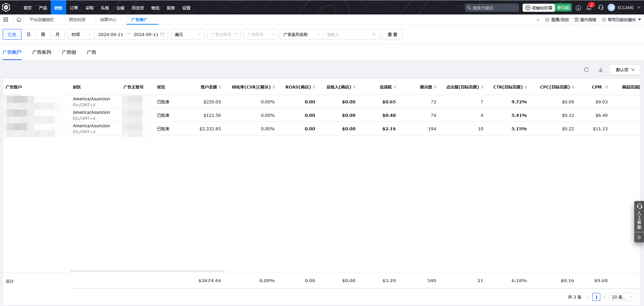This screenshot has height=306, width=644.
Task: Click the 初始化引导 button
Action: pyautogui.click(x=539, y=8)
